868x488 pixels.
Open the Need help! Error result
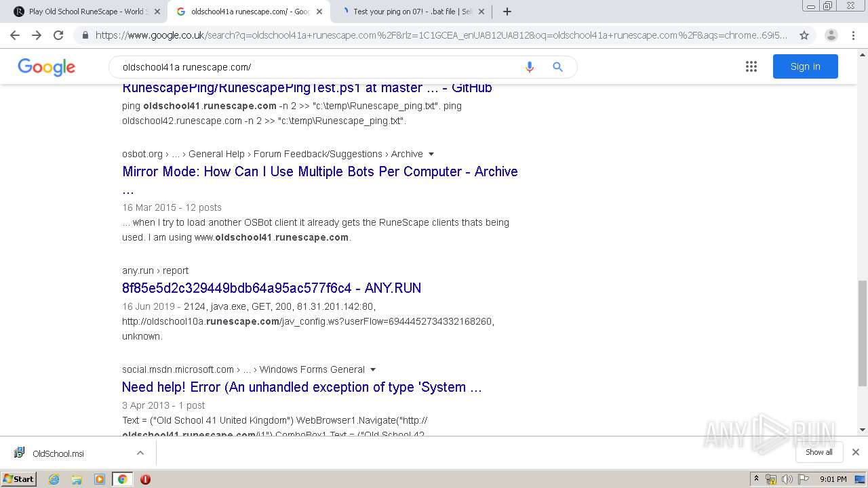pos(302,387)
